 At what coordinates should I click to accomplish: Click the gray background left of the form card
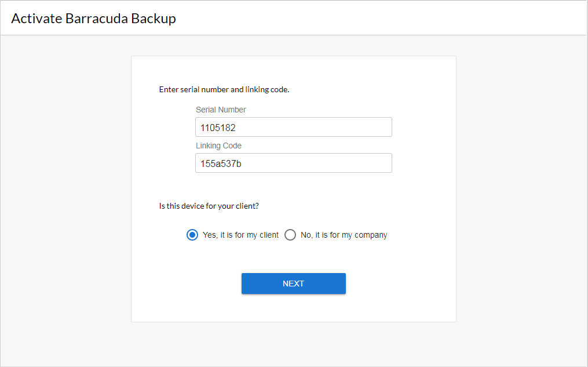(x=65, y=191)
